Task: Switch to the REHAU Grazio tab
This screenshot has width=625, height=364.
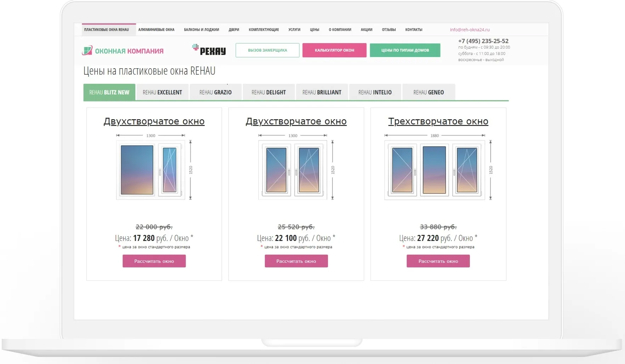Action: click(x=215, y=92)
